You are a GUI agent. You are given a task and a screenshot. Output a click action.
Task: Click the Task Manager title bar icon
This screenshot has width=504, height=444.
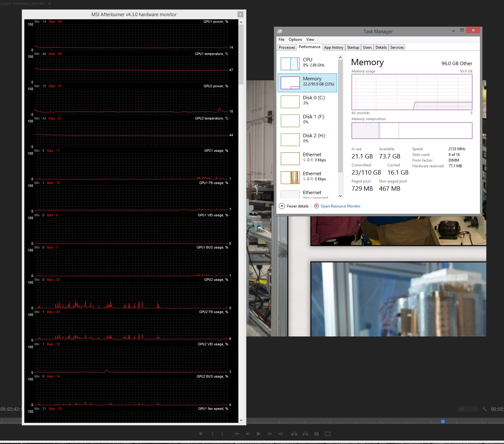(x=280, y=31)
